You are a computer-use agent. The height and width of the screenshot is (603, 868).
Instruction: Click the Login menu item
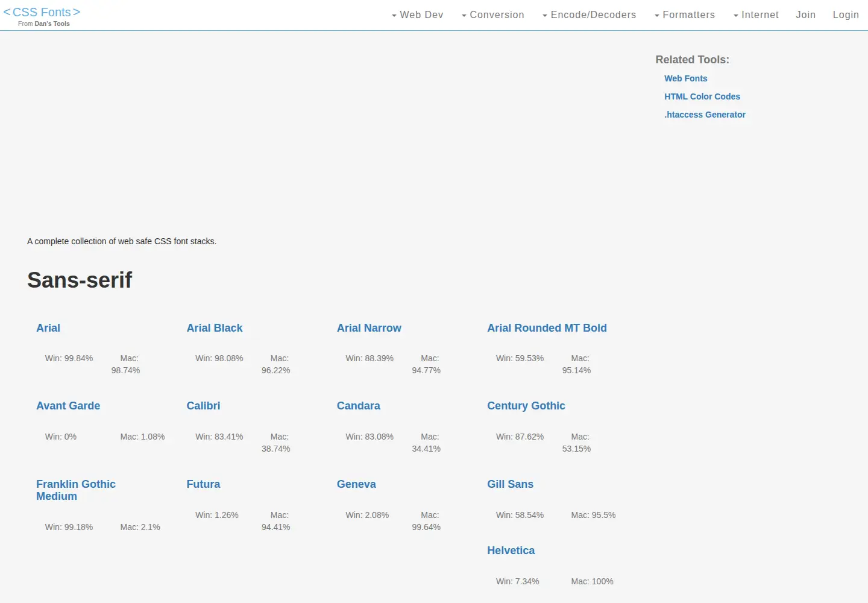coord(846,15)
